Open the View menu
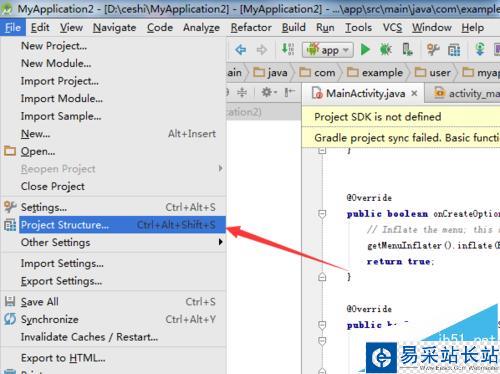 coord(71,27)
